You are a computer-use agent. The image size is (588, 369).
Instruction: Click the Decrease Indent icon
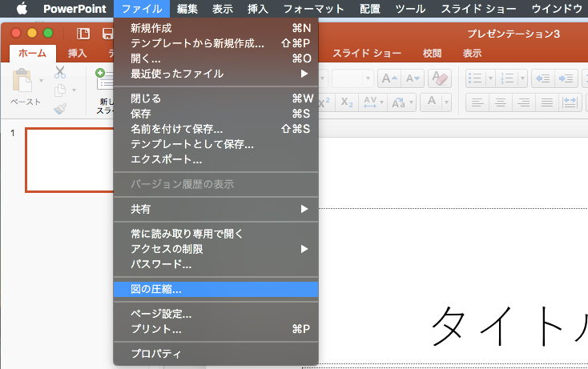click(542, 78)
